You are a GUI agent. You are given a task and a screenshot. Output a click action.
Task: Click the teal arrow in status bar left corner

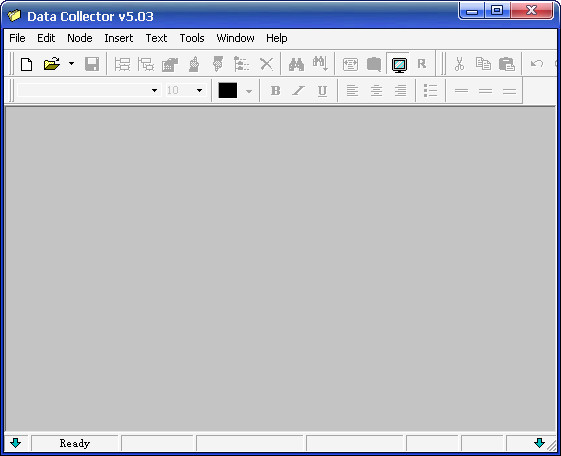tap(15, 443)
